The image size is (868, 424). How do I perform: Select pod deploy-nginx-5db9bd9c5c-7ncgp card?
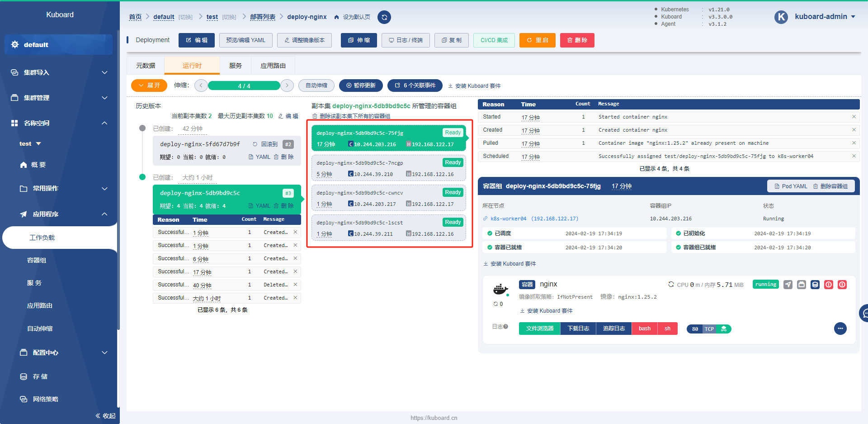[389, 168]
